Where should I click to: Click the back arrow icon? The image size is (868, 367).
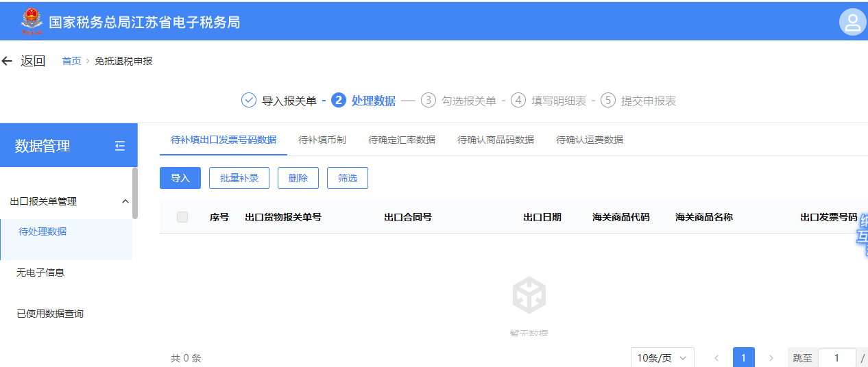pos(8,61)
